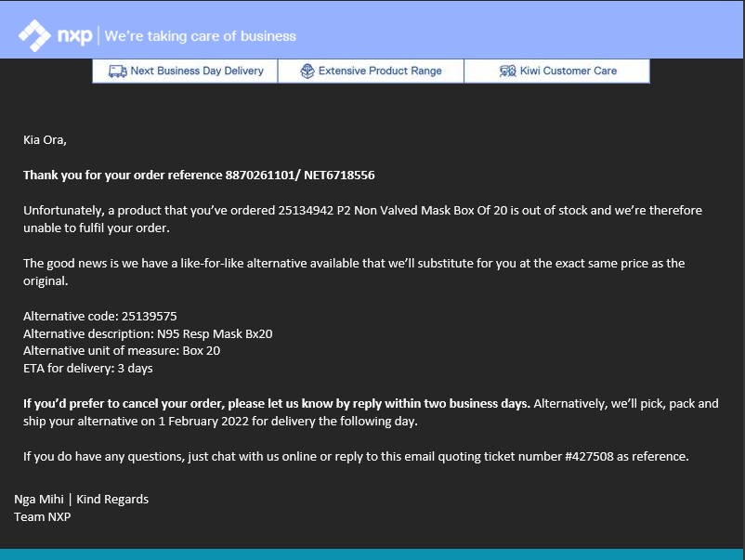Viewport: 745px width, 560px height.
Task: Click the product box icon
Action: tap(307, 71)
